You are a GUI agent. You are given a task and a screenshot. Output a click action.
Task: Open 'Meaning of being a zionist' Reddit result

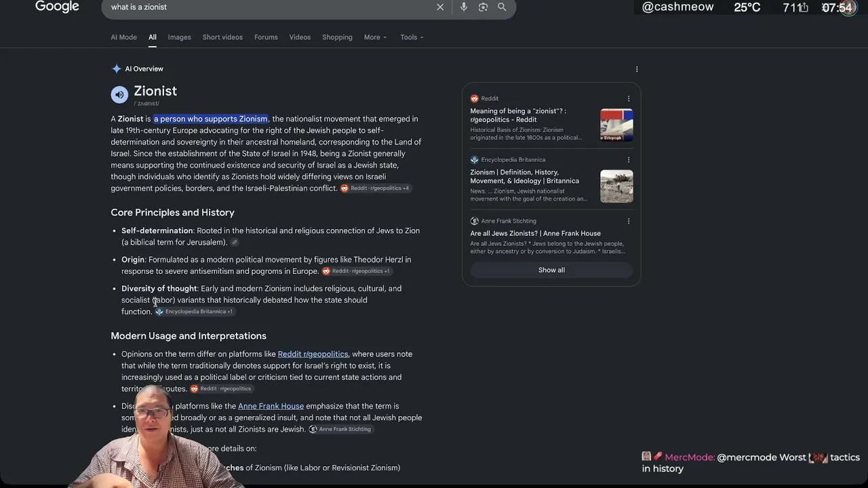click(x=519, y=115)
